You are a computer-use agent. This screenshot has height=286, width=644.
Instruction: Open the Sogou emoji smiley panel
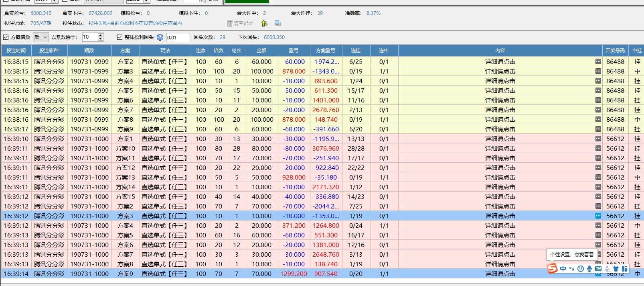tap(581, 269)
